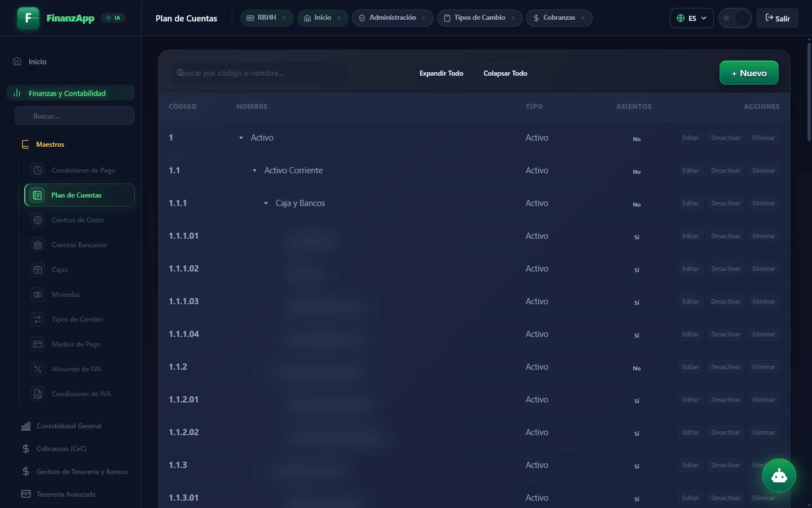Open Cuentas Bancarias bank icon

38,244
